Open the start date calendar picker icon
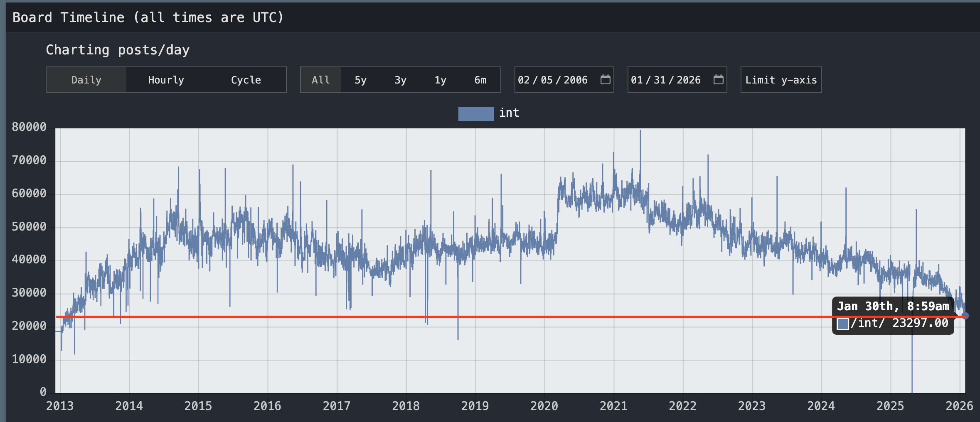Viewport: 980px width, 422px height. tap(605, 79)
